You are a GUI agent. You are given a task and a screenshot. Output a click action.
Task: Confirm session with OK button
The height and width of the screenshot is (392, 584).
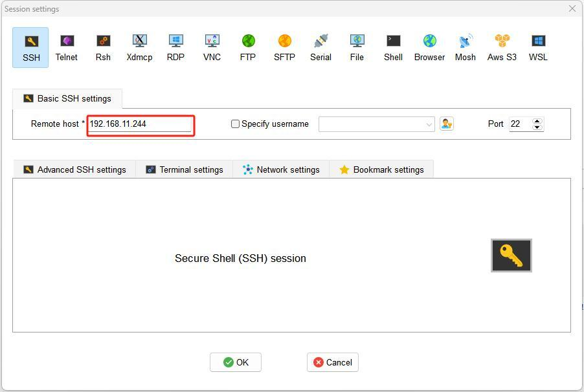coord(236,362)
